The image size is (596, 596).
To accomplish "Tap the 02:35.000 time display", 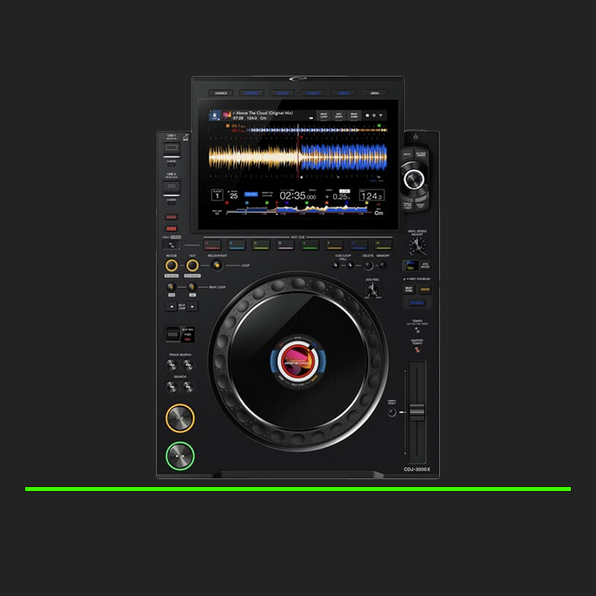I will point(298,196).
